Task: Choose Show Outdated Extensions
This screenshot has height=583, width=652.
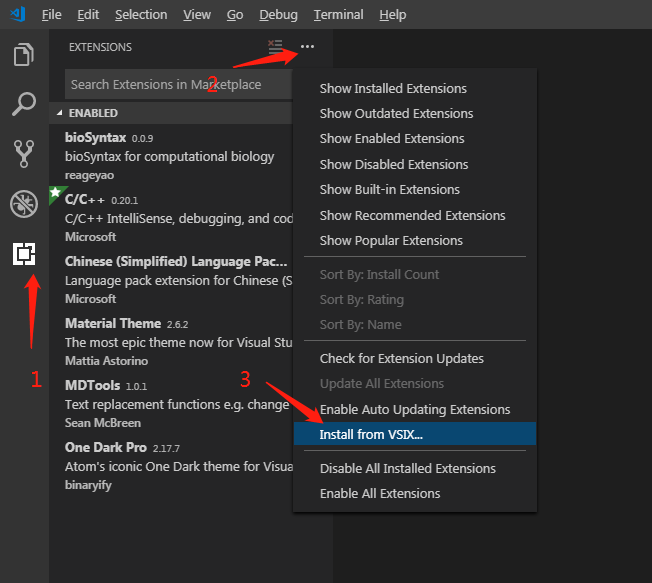Action: (415, 114)
